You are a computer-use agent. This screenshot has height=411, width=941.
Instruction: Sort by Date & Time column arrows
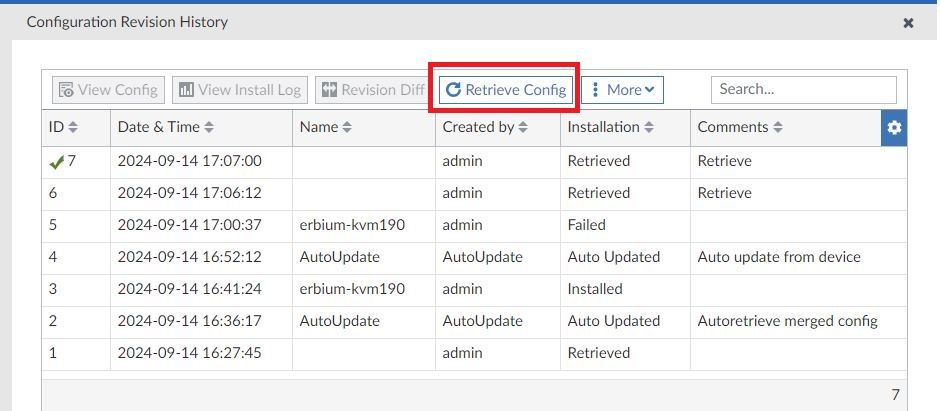[x=209, y=128]
